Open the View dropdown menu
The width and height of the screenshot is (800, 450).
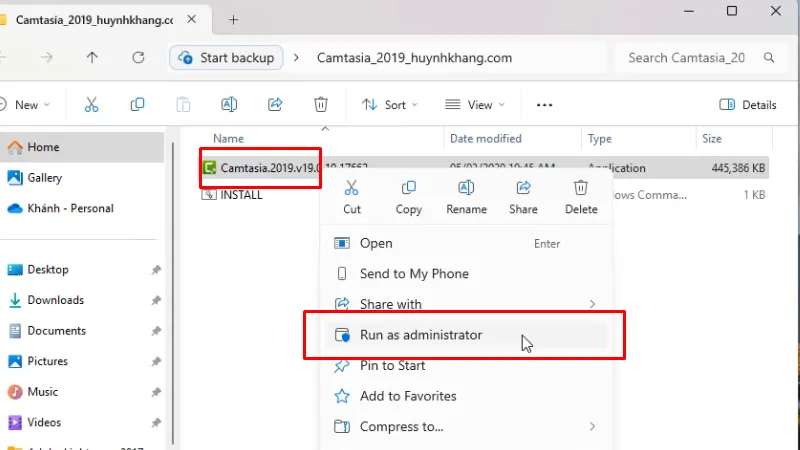click(475, 105)
